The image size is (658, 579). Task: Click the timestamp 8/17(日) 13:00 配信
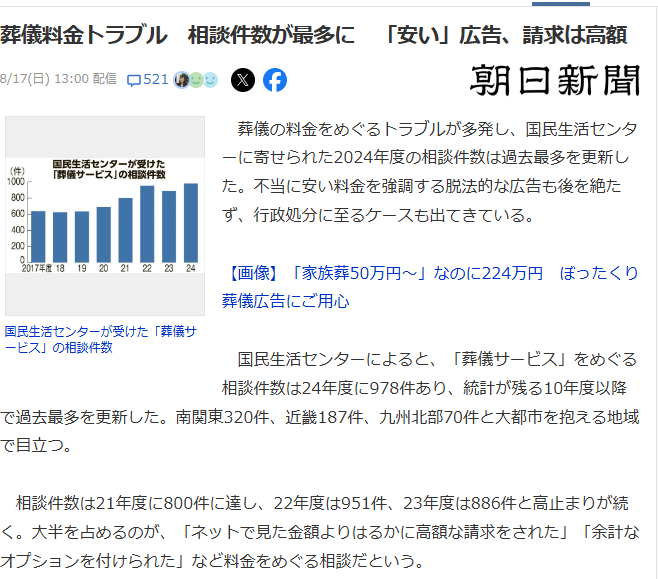(58, 79)
